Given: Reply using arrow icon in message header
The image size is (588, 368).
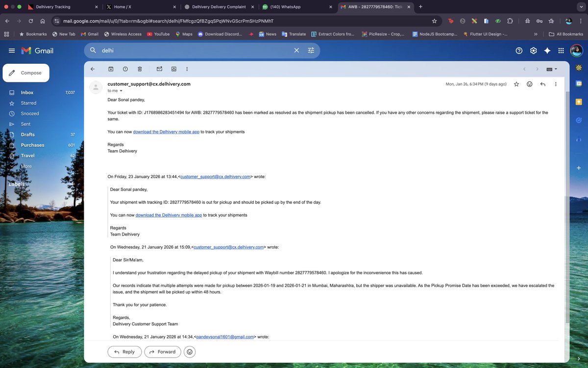Looking at the screenshot, I should pos(543,84).
